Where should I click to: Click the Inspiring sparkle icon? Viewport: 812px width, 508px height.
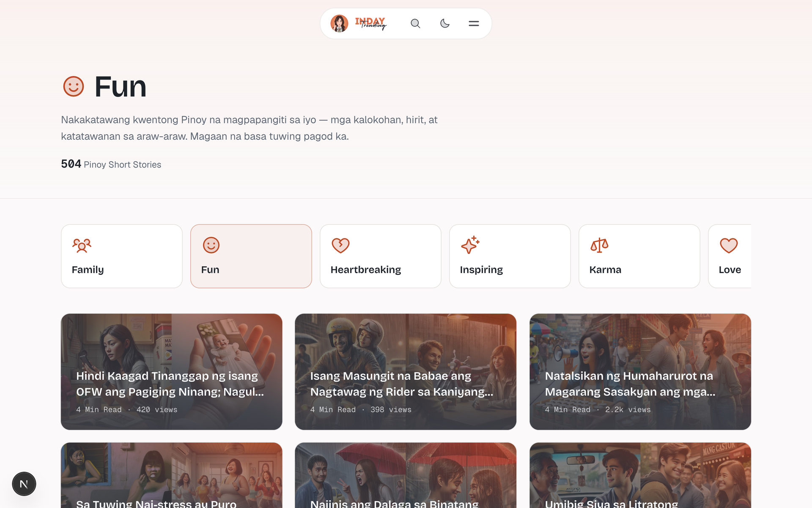(470, 245)
